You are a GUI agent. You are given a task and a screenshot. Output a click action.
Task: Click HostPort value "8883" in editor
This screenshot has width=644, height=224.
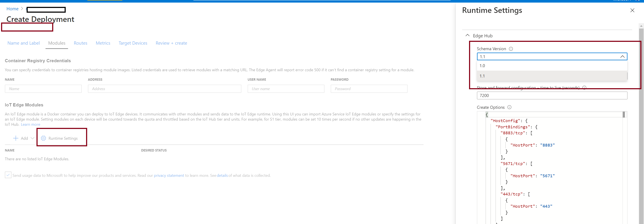(x=547, y=145)
